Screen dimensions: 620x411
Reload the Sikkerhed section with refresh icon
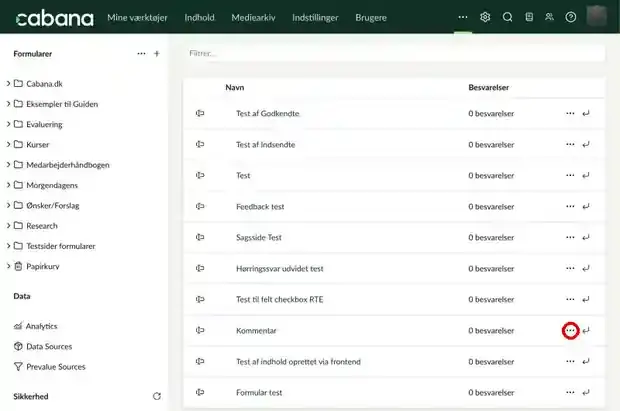point(157,396)
